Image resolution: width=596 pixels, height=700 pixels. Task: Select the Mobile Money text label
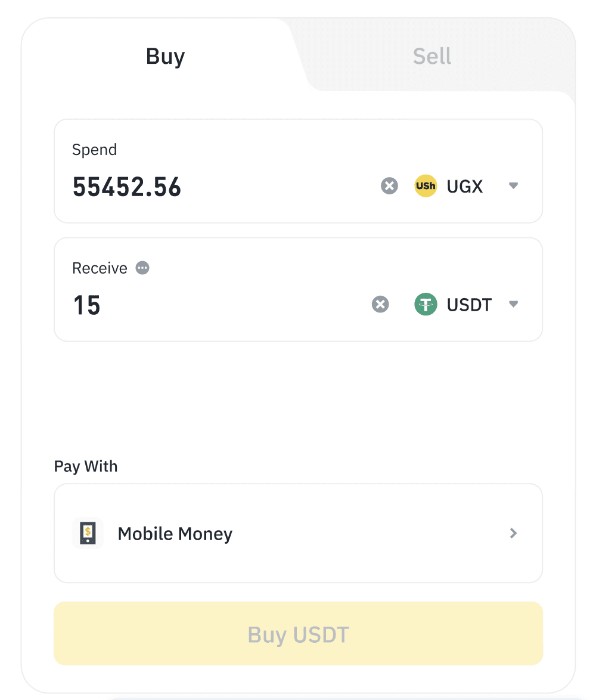pos(175,534)
